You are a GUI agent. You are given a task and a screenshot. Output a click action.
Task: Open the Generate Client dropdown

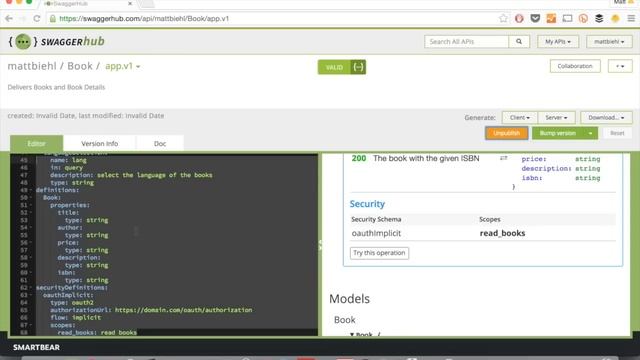click(520, 118)
